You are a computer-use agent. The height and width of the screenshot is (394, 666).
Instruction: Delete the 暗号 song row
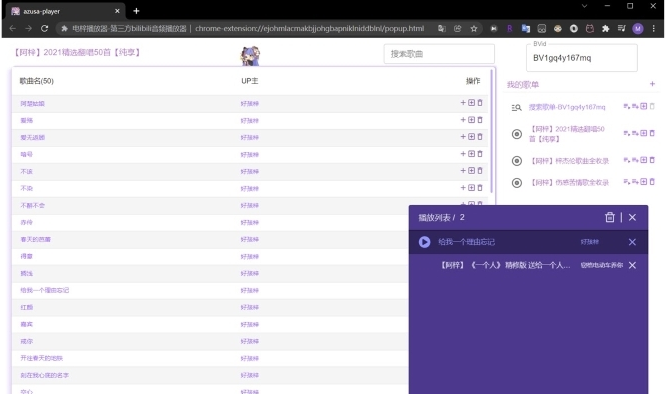[x=480, y=154]
